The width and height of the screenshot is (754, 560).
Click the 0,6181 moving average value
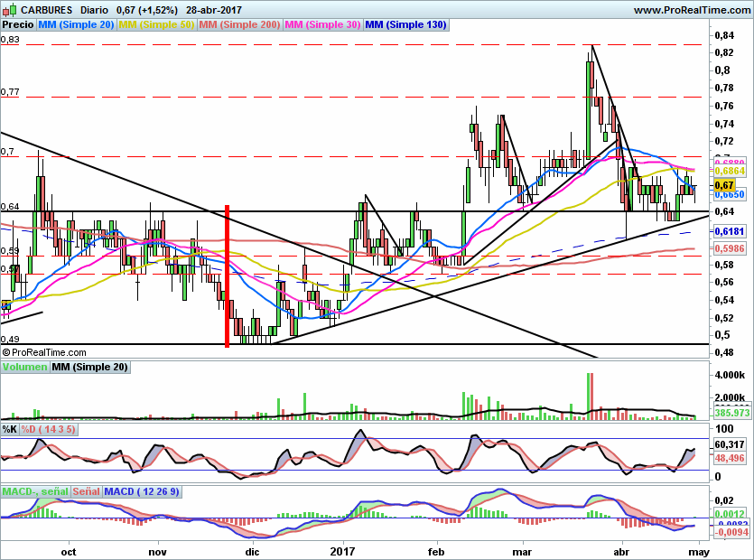pyautogui.click(x=730, y=232)
